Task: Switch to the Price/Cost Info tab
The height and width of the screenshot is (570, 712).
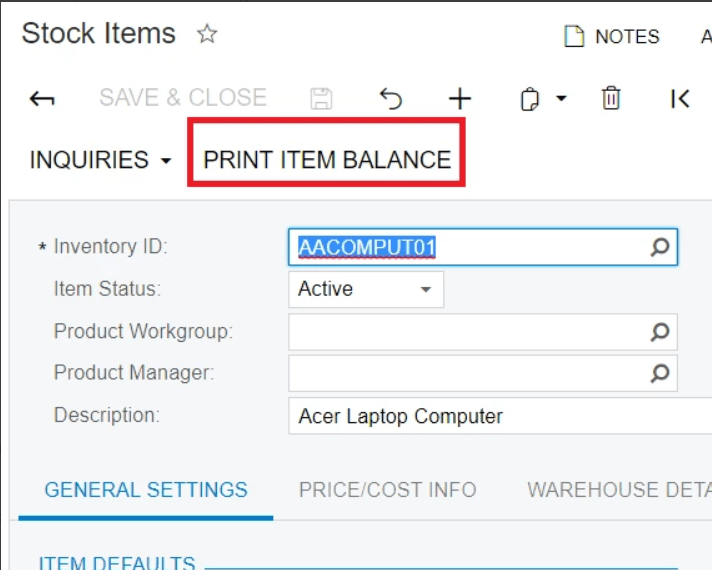Action: 387,490
